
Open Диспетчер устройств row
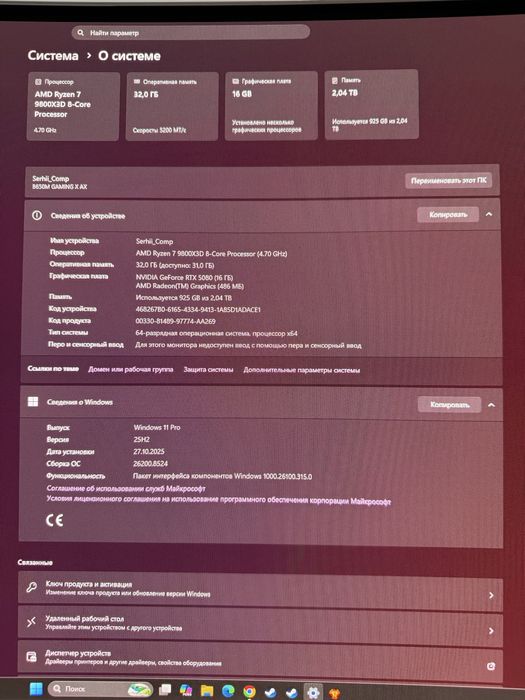coord(260,659)
